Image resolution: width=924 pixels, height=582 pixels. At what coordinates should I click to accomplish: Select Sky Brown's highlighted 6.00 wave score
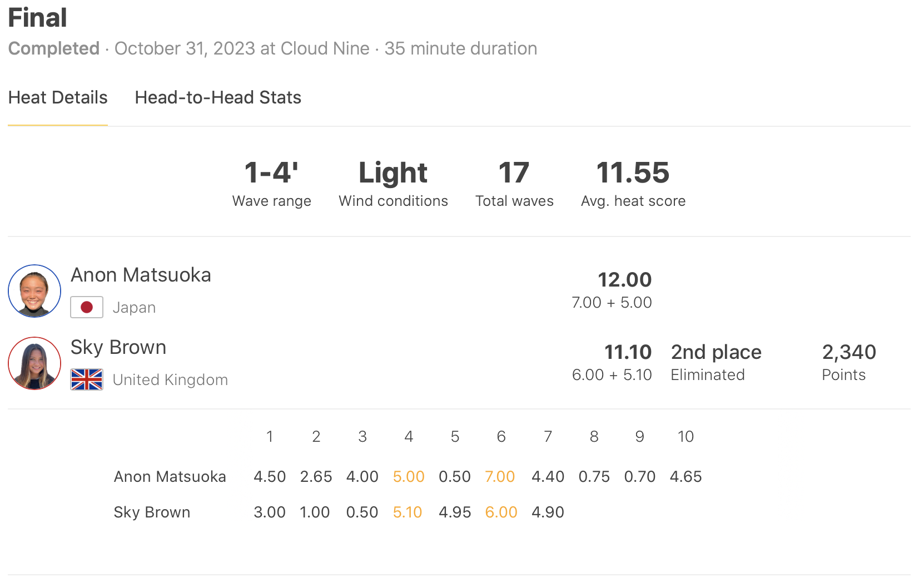click(x=501, y=512)
